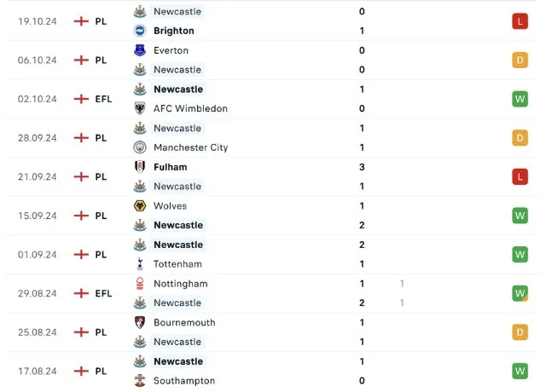Image resolution: width=546 pixels, height=392 pixels.
Task: Click the Fulham club crest icon
Action: point(140,167)
